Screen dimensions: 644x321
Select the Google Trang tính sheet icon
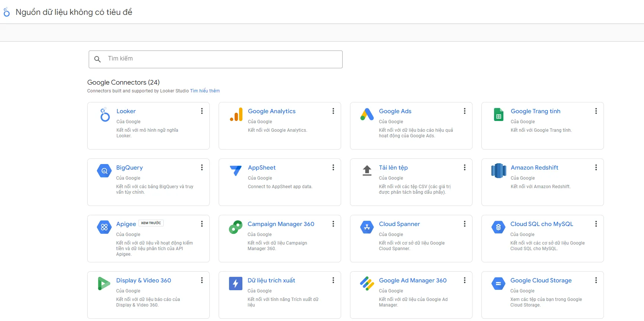[499, 115]
